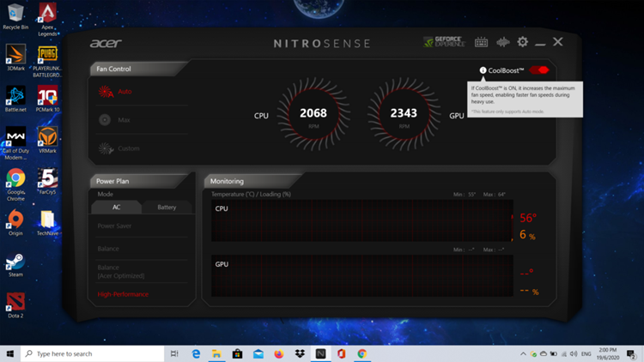Open the Action Center notifications icon

631,353
